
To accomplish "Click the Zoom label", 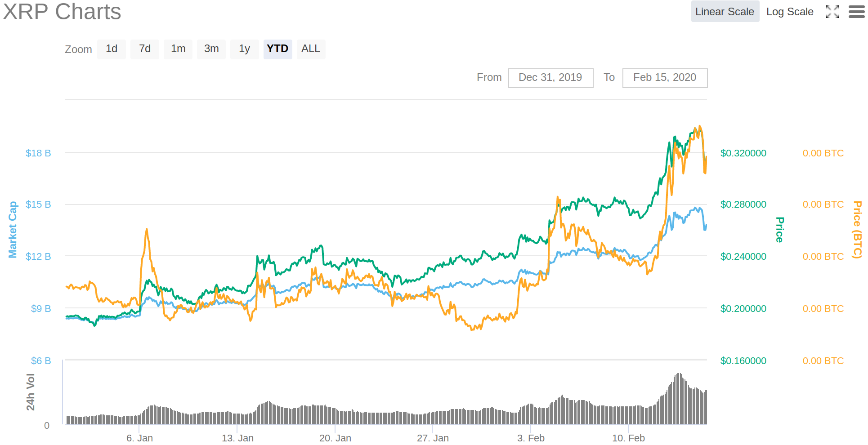I will pyautogui.click(x=78, y=49).
